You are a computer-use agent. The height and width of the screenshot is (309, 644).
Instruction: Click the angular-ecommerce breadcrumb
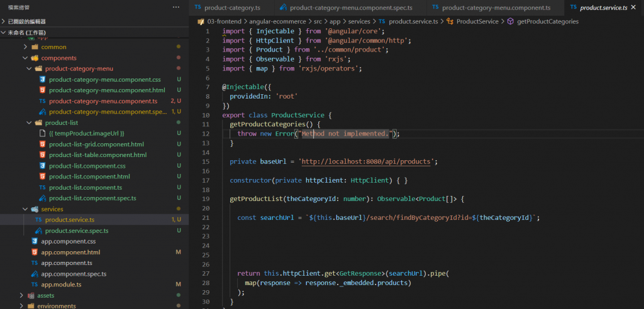pos(277,21)
